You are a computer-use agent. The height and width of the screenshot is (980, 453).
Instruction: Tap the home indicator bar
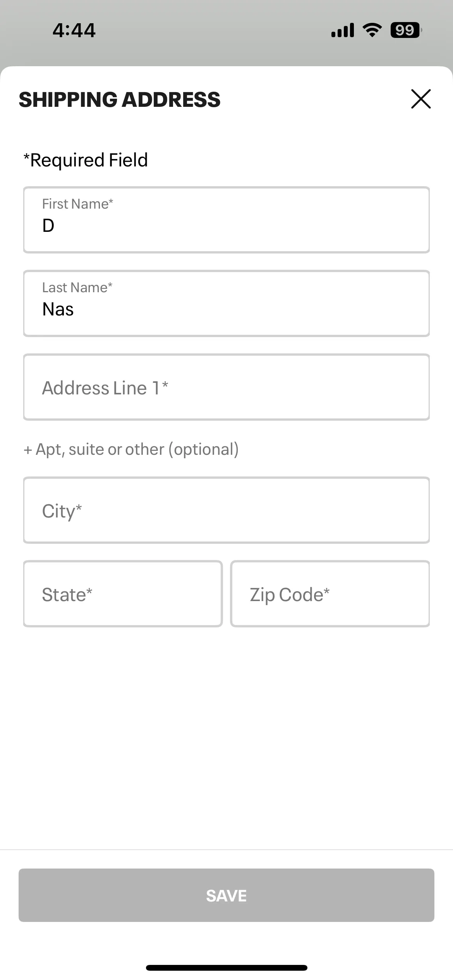click(226, 968)
